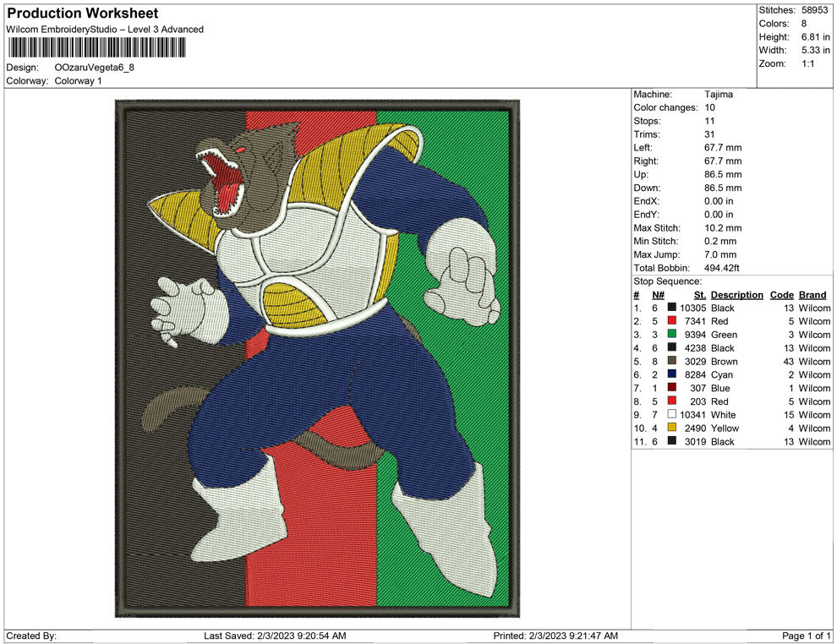837x644 pixels.
Task: Click the Machine value 'Tajima'
Action: pyautogui.click(x=719, y=94)
